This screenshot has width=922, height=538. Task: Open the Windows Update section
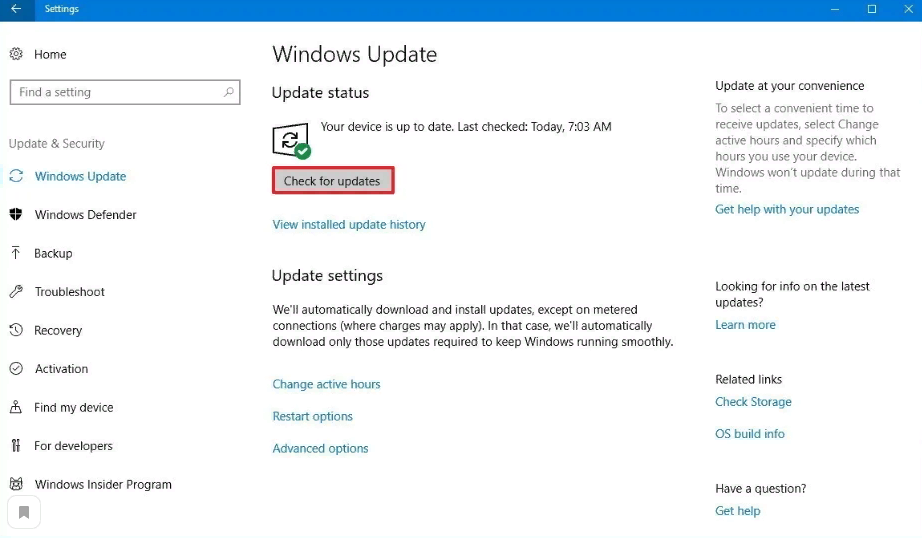click(x=80, y=176)
